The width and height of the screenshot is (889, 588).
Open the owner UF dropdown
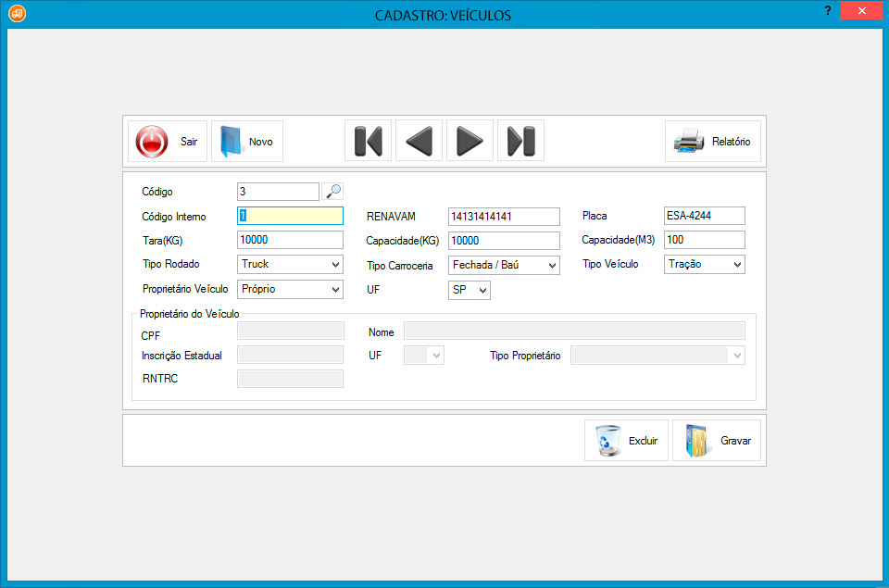[423, 356]
